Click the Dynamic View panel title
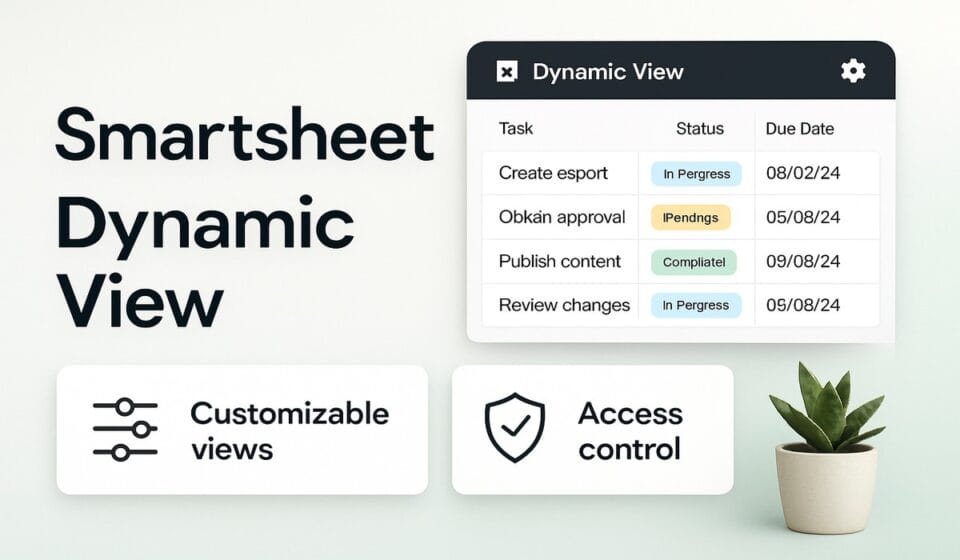This screenshot has width=960, height=560. (x=608, y=72)
